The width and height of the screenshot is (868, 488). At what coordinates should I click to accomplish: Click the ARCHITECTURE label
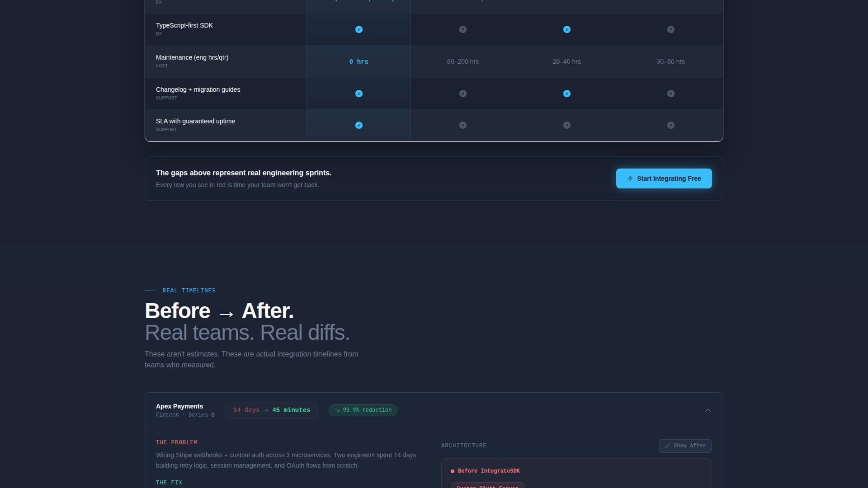coord(464,446)
